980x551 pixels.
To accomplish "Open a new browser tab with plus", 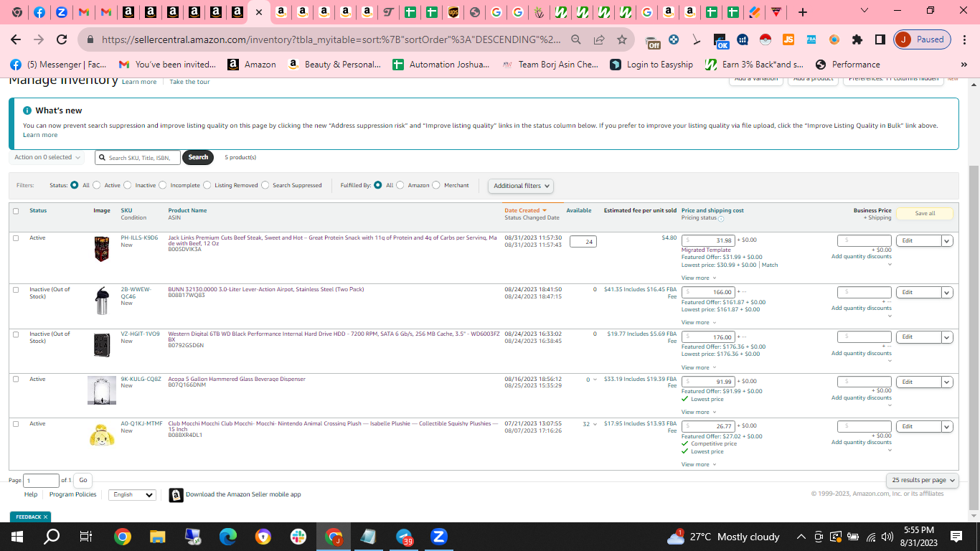I will [x=803, y=12].
